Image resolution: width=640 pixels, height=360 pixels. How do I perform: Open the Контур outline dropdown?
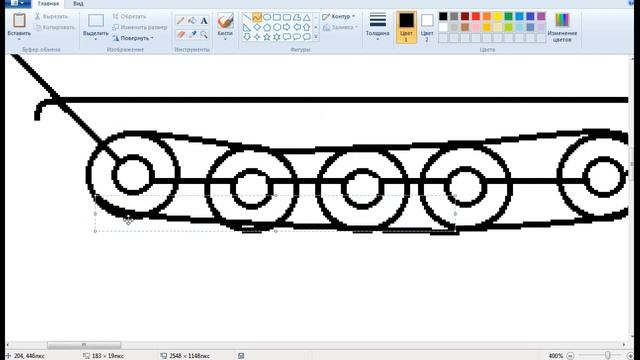coord(338,16)
